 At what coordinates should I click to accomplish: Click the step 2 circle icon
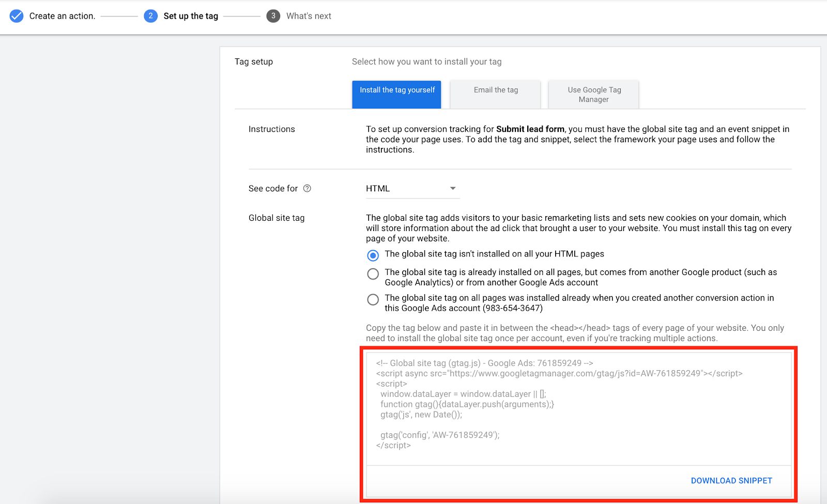coord(150,16)
